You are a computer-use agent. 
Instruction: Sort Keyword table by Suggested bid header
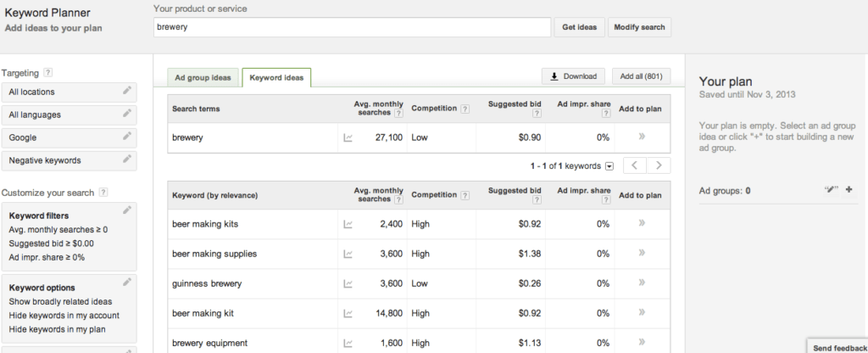(x=515, y=190)
